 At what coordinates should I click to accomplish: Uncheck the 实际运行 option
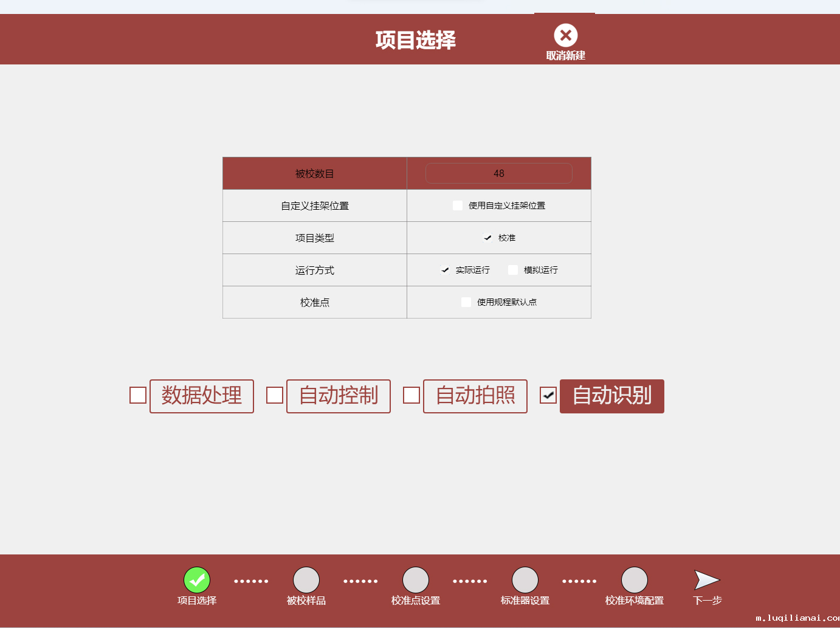coord(445,270)
